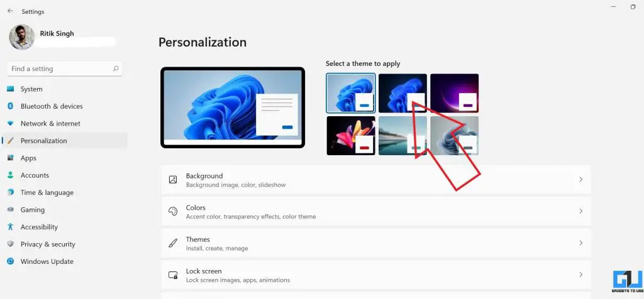The height and width of the screenshot is (299, 644).
Task: Click the Gaming controller icon
Action: pyautogui.click(x=10, y=210)
